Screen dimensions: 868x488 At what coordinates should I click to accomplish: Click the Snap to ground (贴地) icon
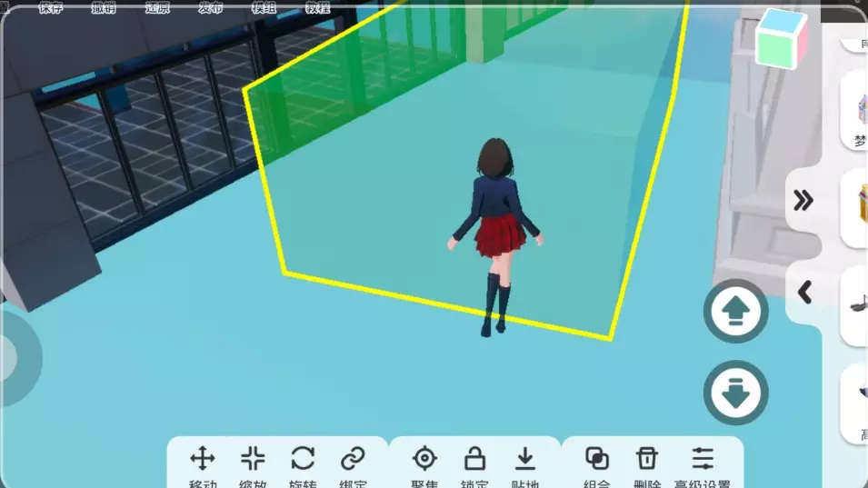525,459
